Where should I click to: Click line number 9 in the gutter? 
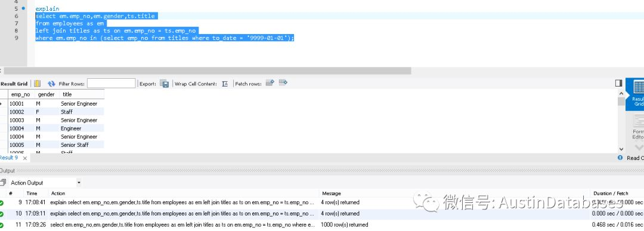[17, 38]
